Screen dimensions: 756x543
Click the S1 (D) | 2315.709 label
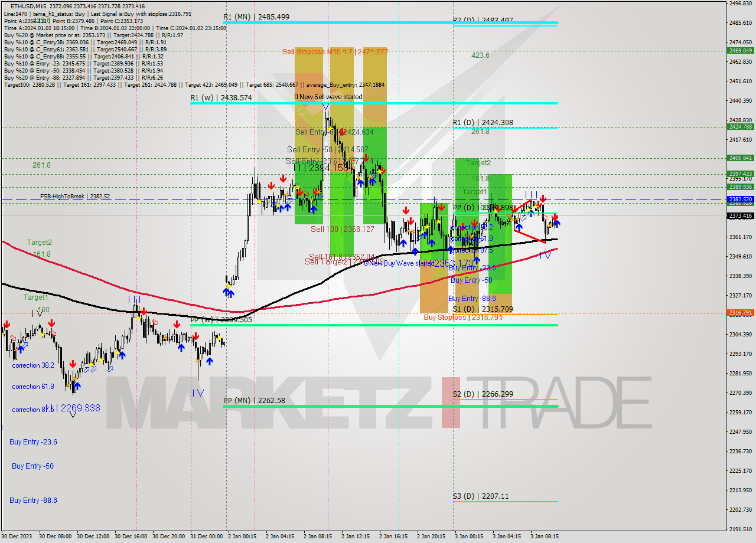[x=483, y=309]
